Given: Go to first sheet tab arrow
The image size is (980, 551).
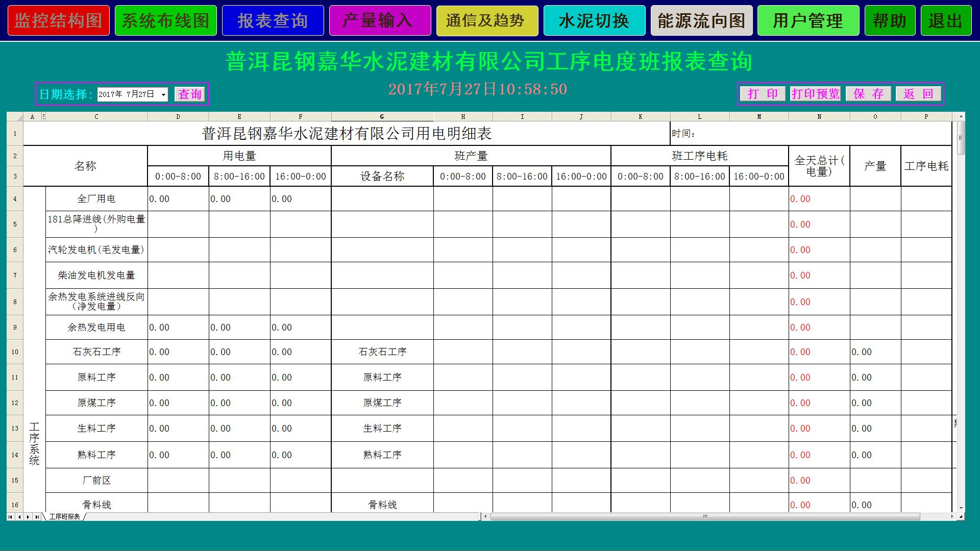Looking at the screenshot, I should [10, 517].
